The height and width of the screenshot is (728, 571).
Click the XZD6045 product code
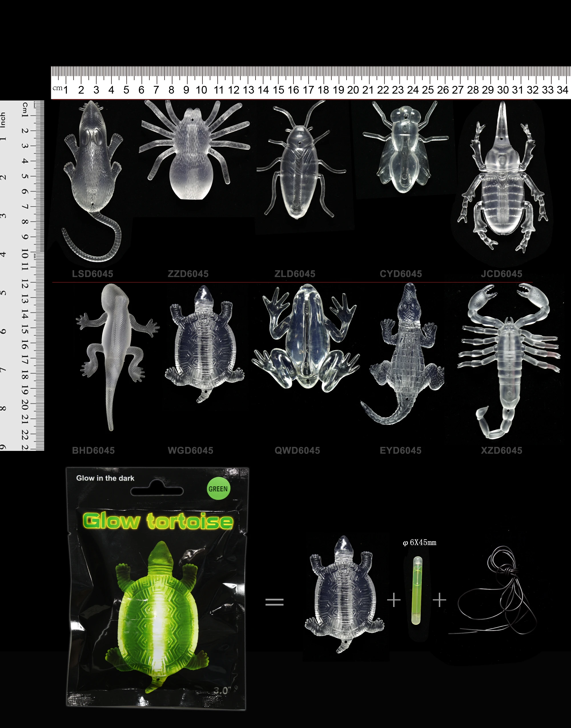point(501,450)
